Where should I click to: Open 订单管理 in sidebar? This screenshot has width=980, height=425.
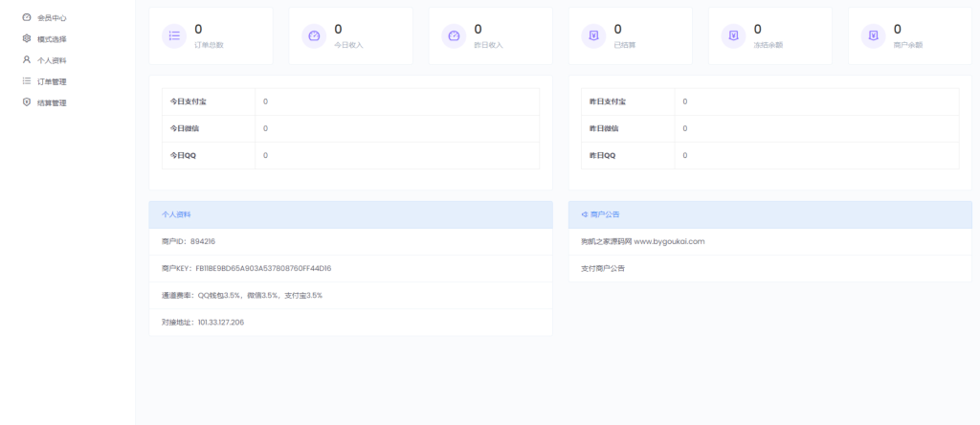[52, 82]
